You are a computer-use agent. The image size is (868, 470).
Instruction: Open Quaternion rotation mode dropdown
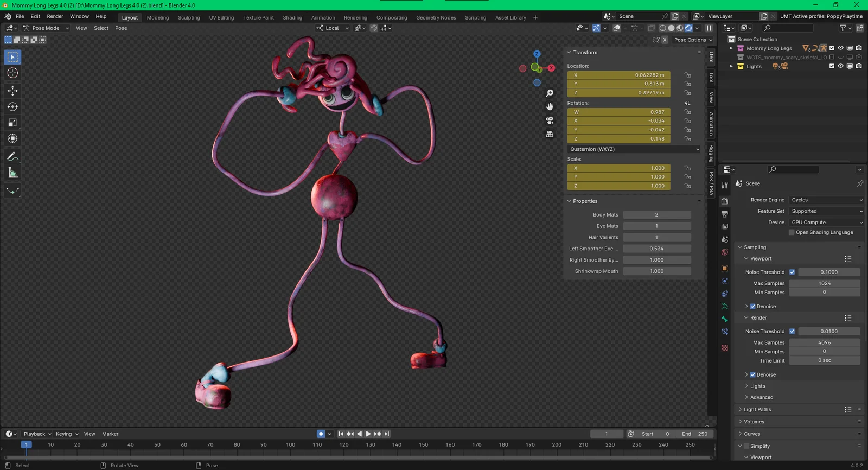[x=634, y=149]
